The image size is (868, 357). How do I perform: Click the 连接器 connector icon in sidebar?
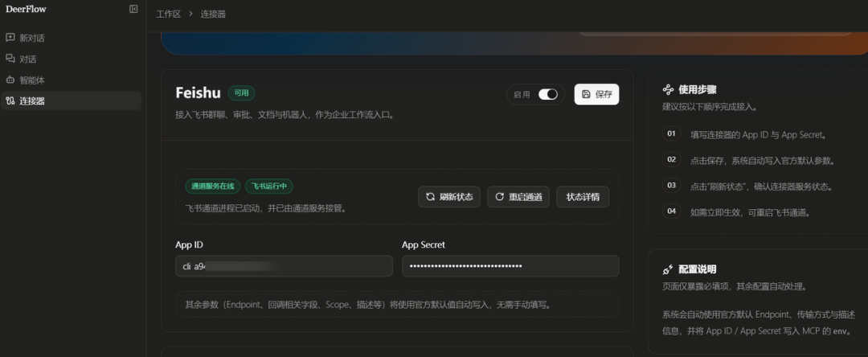pyautogui.click(x=10, y=101)
